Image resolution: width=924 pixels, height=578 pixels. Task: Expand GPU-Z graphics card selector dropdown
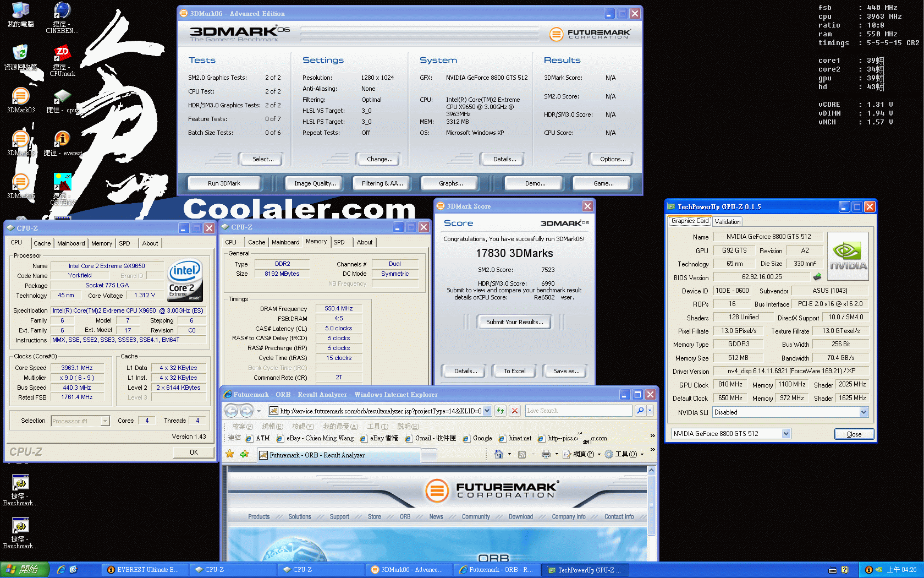787,434
